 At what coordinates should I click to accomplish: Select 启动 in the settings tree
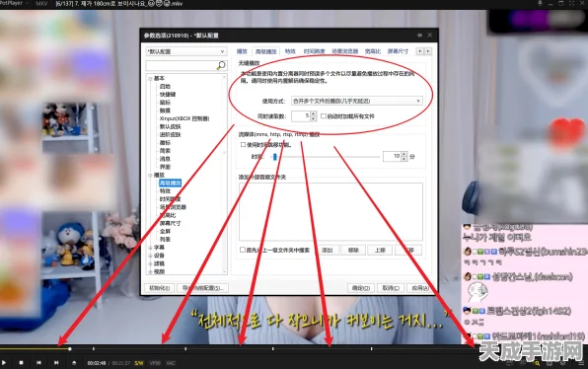pos(165,86)
